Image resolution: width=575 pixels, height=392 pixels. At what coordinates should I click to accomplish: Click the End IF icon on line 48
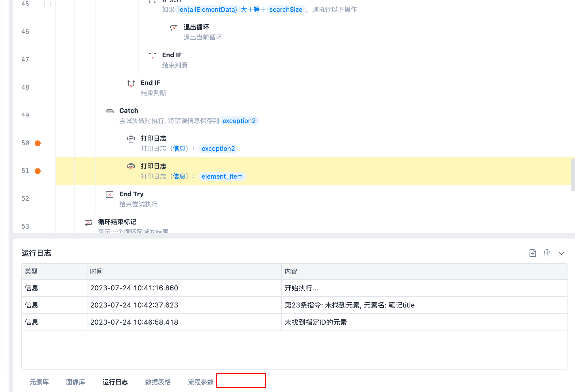(131, 83)
